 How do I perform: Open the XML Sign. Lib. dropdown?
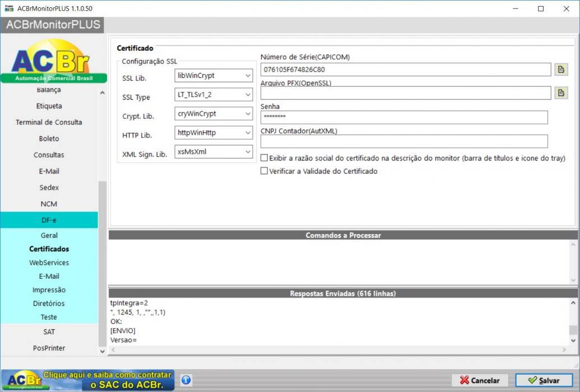(x=214, y=152)
